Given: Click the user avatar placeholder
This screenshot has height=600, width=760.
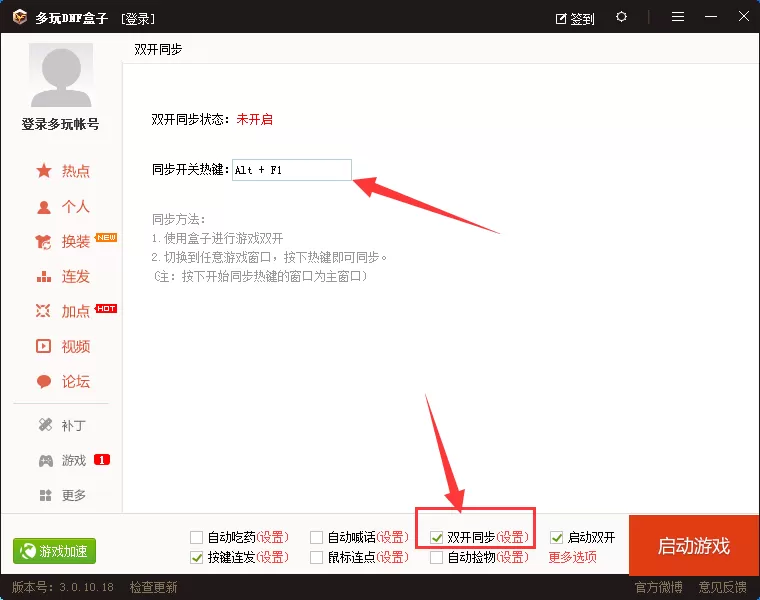Looking at the screenshot, I should click(x=61, y=75).
